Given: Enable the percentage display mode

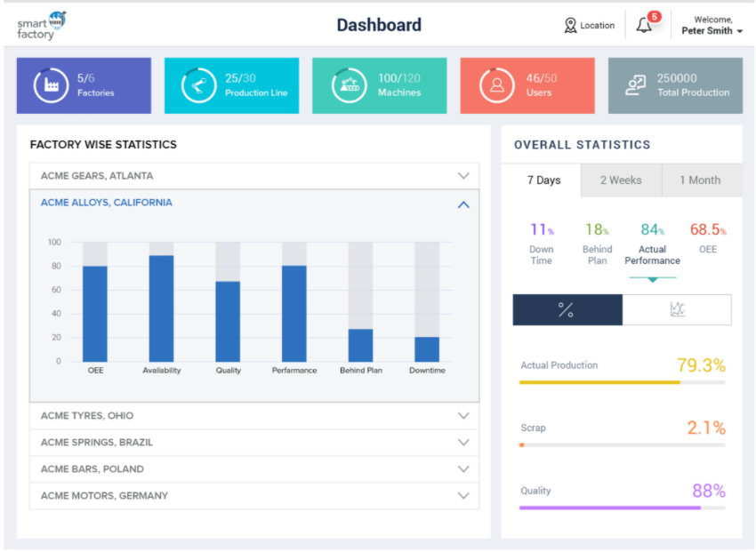Looking at the screenshot, I should [x=567, y=309].
